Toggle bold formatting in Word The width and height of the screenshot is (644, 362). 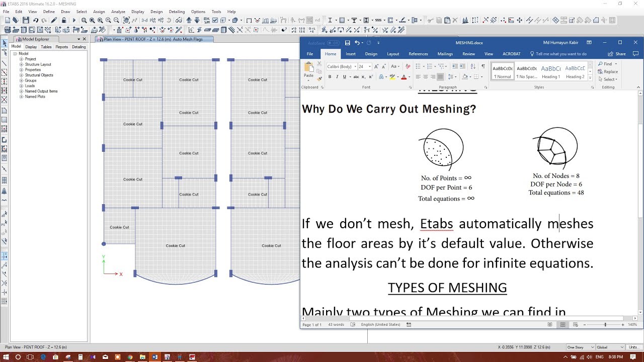[330, 76]
